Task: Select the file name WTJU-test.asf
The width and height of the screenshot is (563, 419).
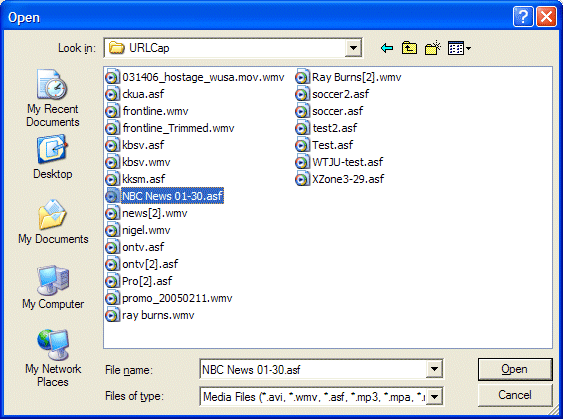Action: 348,162
